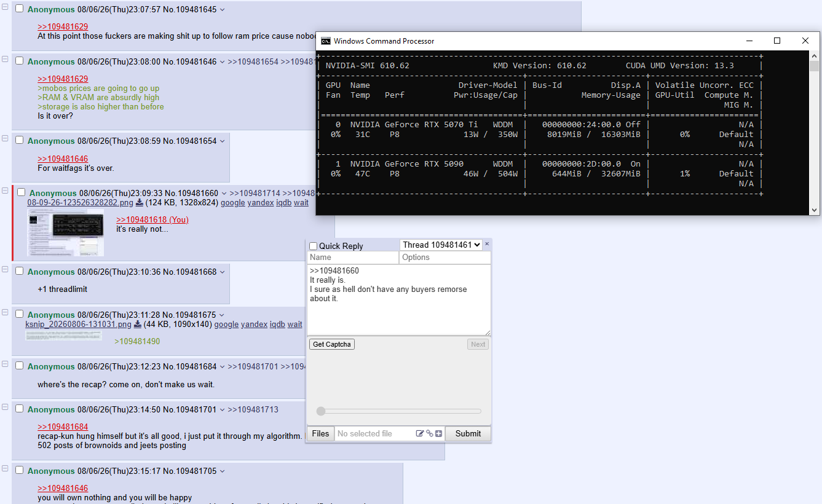Click the add file plus icon in Quick Reply
The width and height of the screenshot is (822, 504).
coord(438,433)
